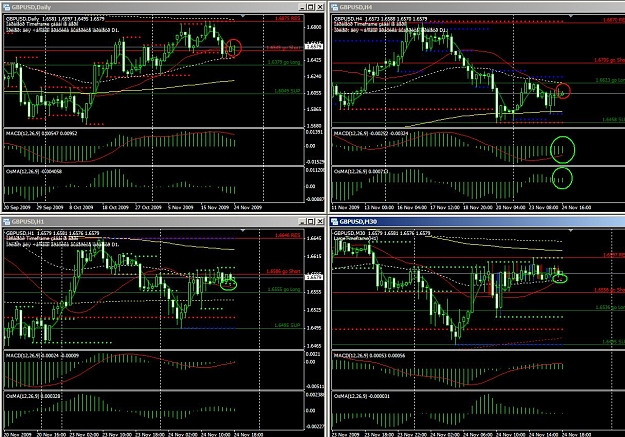Click 1.5865 on the Daily price scale
This screenshot has width=625, height=437.
(x=314, y=109)
